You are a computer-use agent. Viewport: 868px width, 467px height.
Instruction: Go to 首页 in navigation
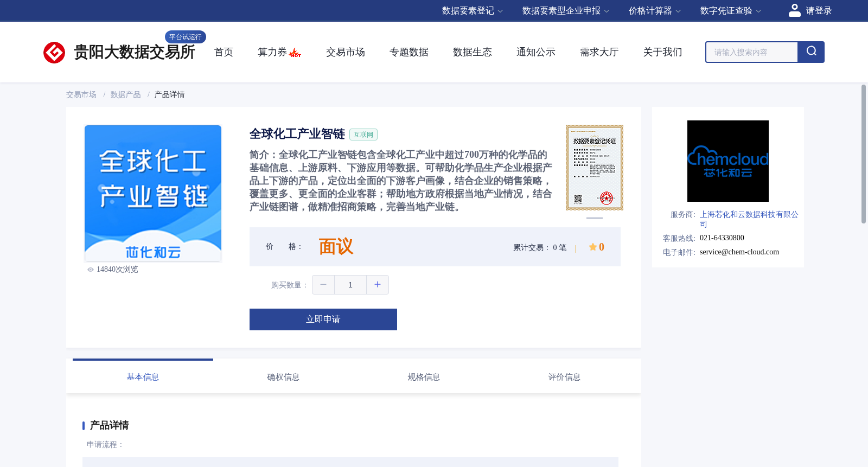[224, 52]
